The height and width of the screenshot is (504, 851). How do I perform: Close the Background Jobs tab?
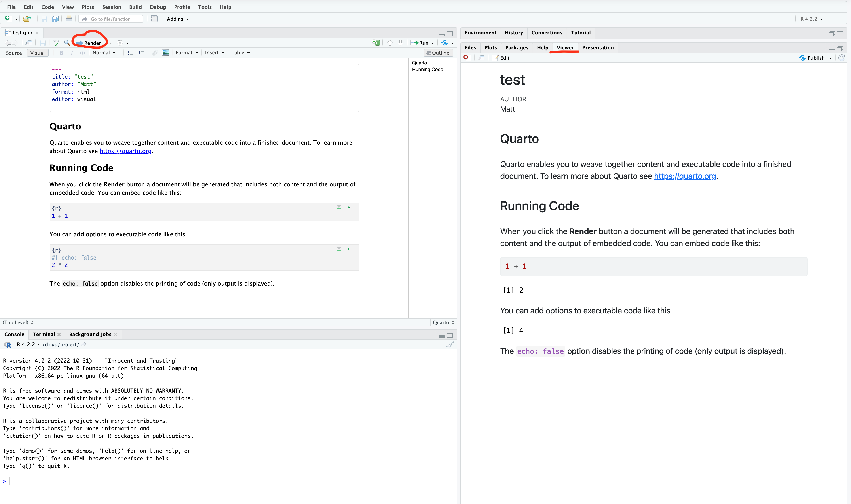(116, 335)
